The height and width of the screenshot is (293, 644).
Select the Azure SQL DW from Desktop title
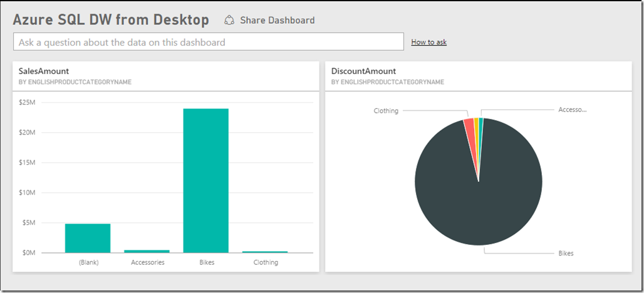coord(111,19)
